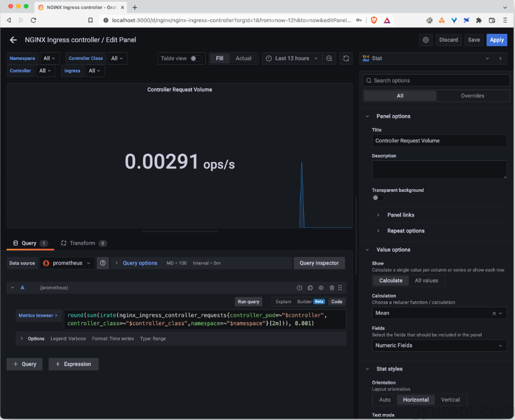The image size is (515, 420).
Task: Open the Ingress All dropdown
Action: pos(94,71)
